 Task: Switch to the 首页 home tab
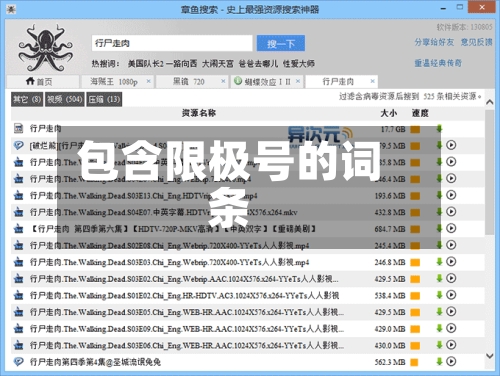(43, 81)
